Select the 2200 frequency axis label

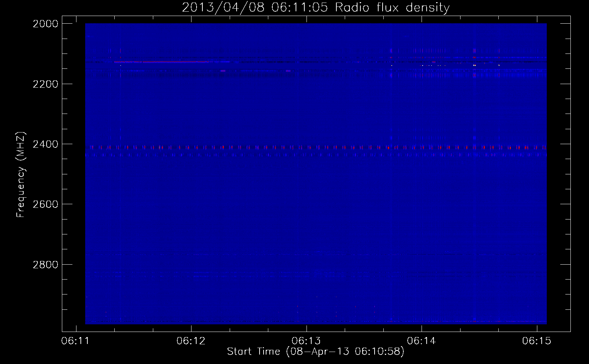coord(46,84)
